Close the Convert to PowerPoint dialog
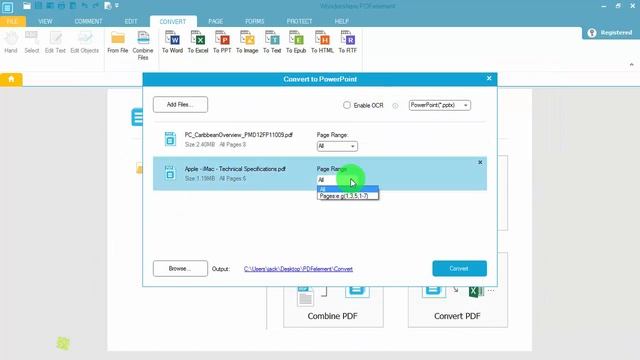The image size is (640, 360). [489, 78]
